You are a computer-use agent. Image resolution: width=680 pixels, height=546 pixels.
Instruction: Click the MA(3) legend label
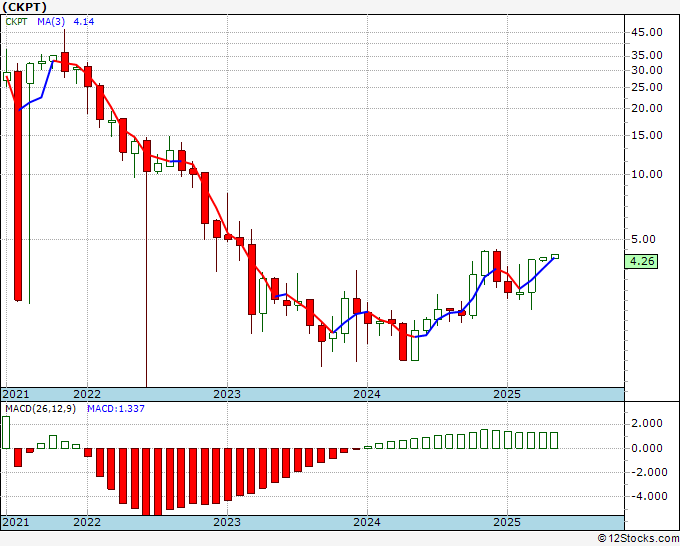(x=51, y=22)
